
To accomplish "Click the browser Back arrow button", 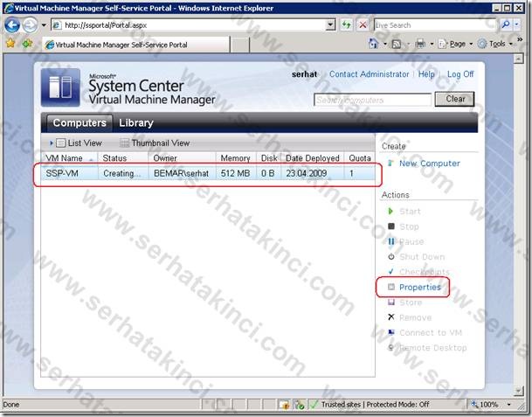I will click(12, 25).
